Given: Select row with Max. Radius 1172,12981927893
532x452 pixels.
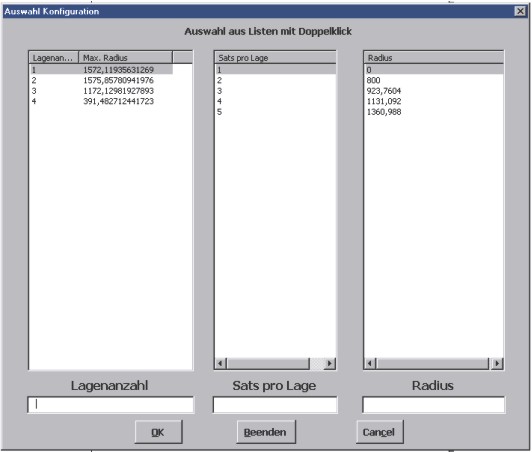Looking at the screenshot, I should point(101,91).
